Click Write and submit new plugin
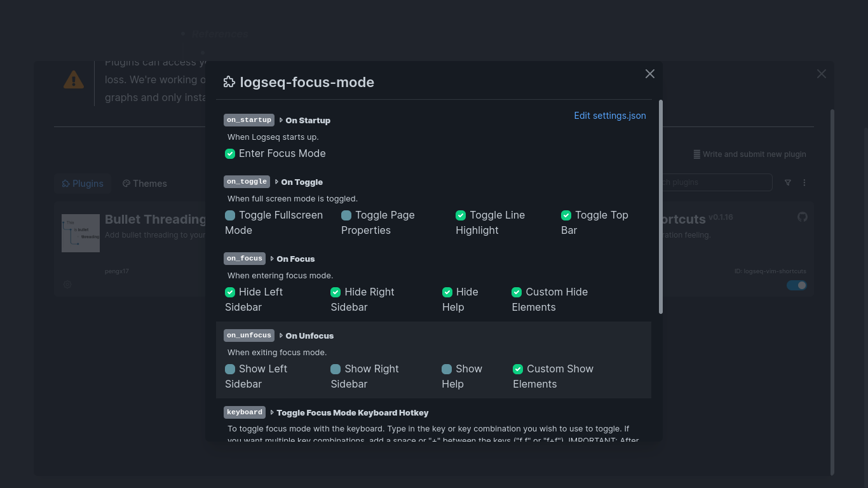 point(749,154)
